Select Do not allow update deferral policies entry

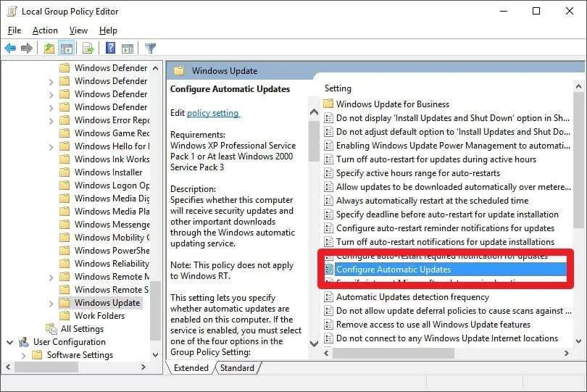pyautogui.click(x=454, y=311)
